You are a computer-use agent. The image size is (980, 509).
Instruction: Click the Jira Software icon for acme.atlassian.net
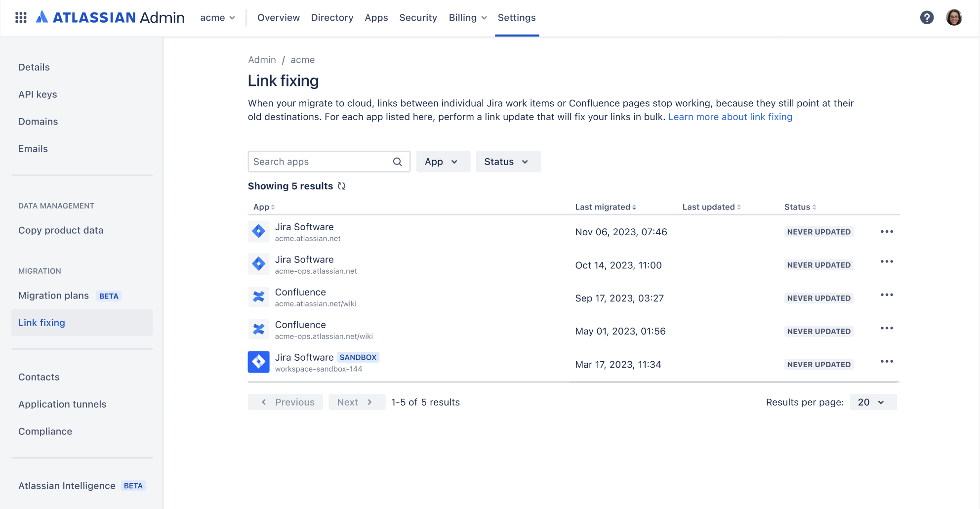tap(258, 231)
